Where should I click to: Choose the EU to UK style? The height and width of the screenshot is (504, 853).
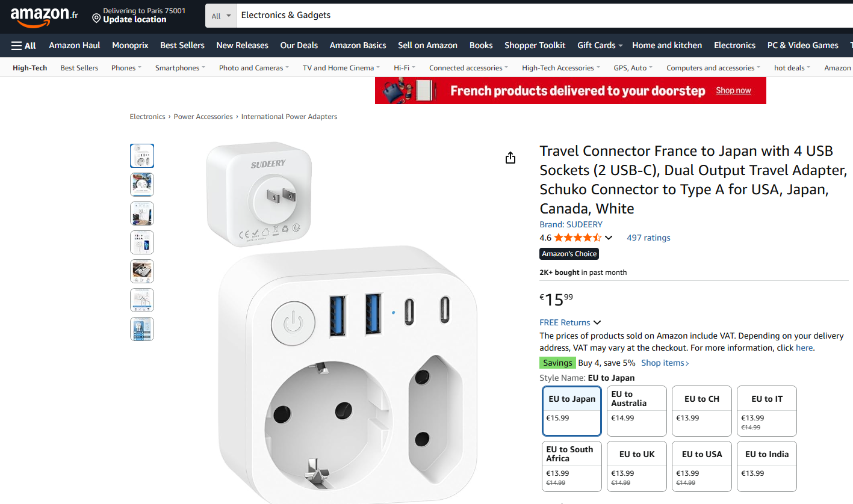pos(636,466)
